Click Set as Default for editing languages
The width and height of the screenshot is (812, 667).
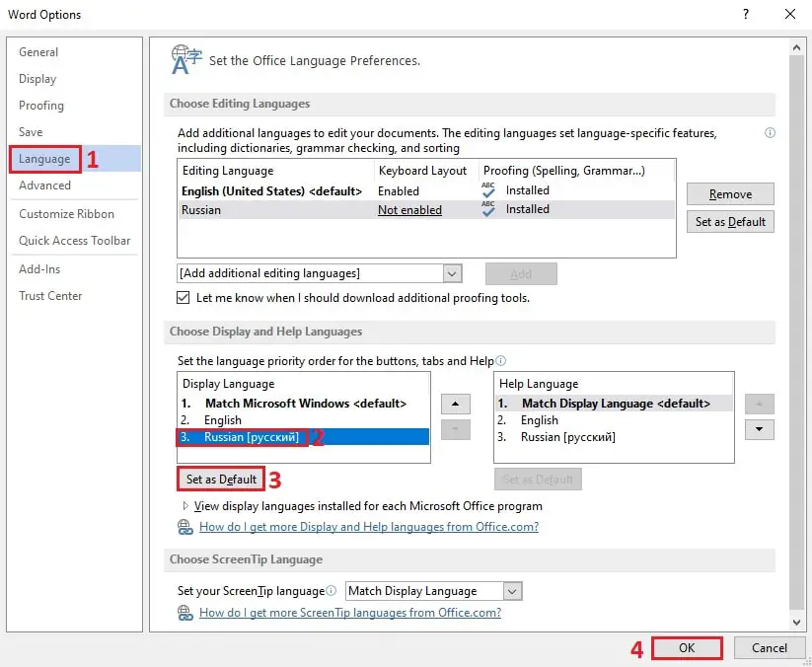(x=730, y=222)
